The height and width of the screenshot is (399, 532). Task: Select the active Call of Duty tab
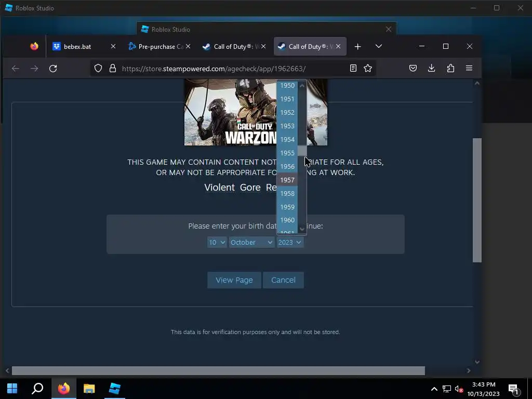[310, 46]
